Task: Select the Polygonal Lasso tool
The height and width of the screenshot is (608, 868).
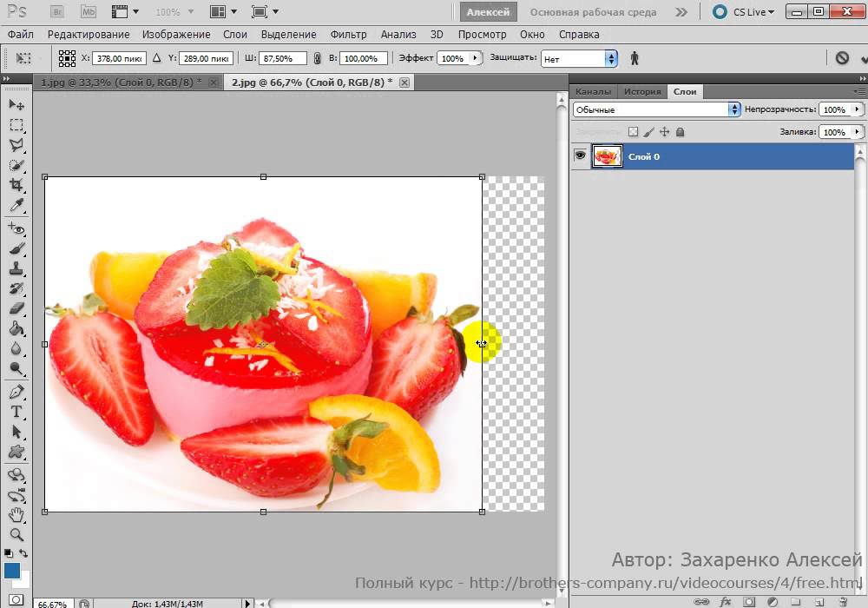Action: (16, 145)
